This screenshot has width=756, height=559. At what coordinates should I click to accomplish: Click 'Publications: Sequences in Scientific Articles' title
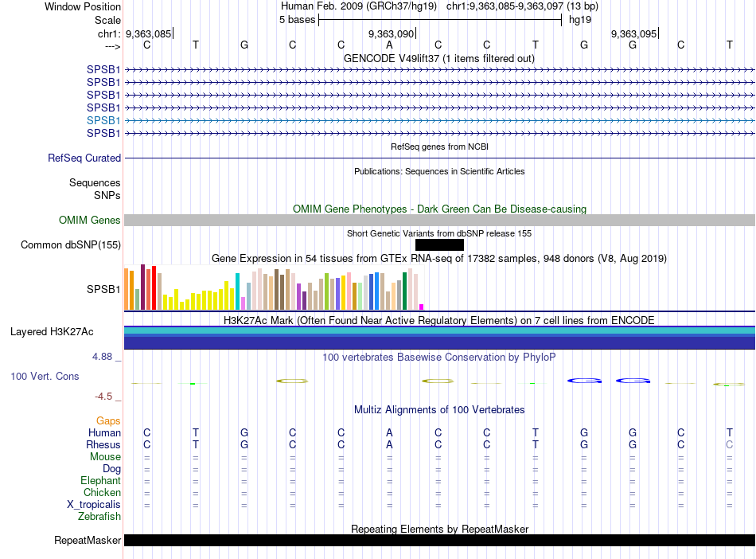coord(439,171)
